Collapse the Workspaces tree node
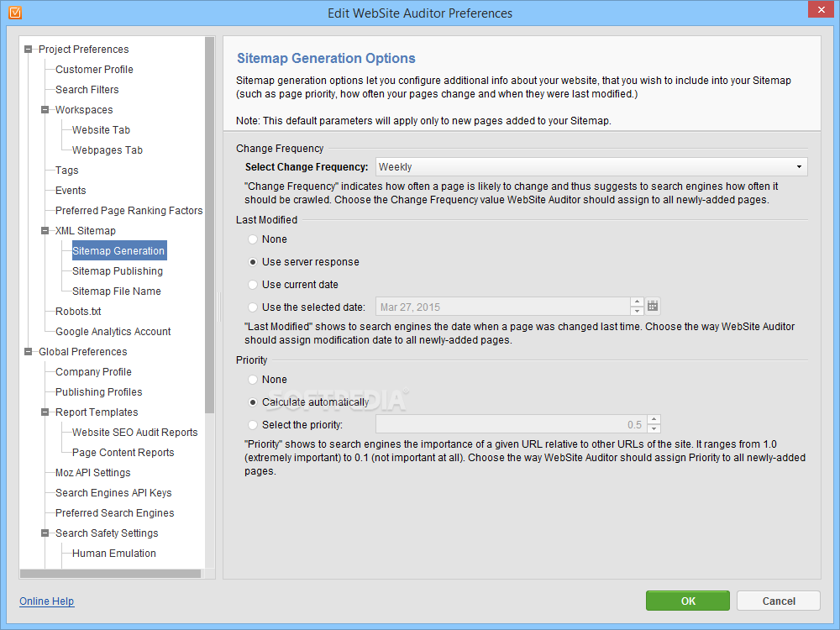 45,110
